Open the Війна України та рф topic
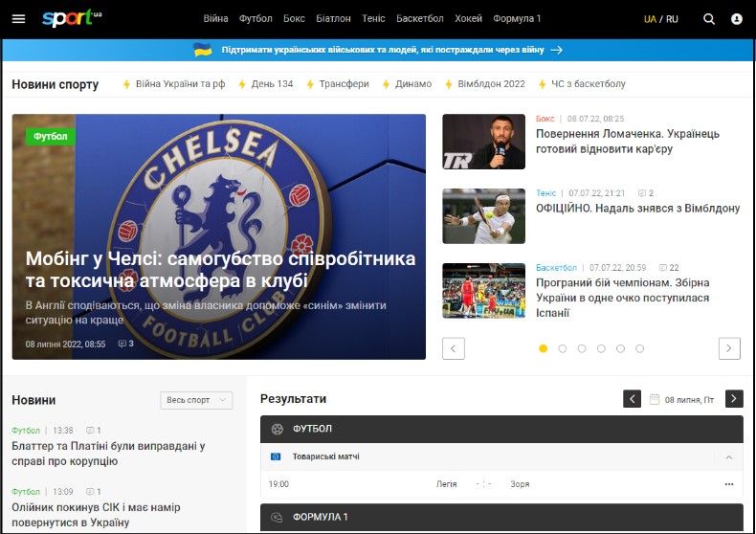Screen dimensions: 756x534 pyautogui.click(x=180, y=84)
